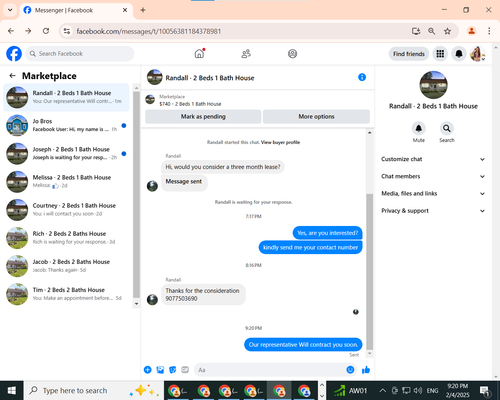
Task: Open Chrome three-dot menu
Action: pos(489,31)
